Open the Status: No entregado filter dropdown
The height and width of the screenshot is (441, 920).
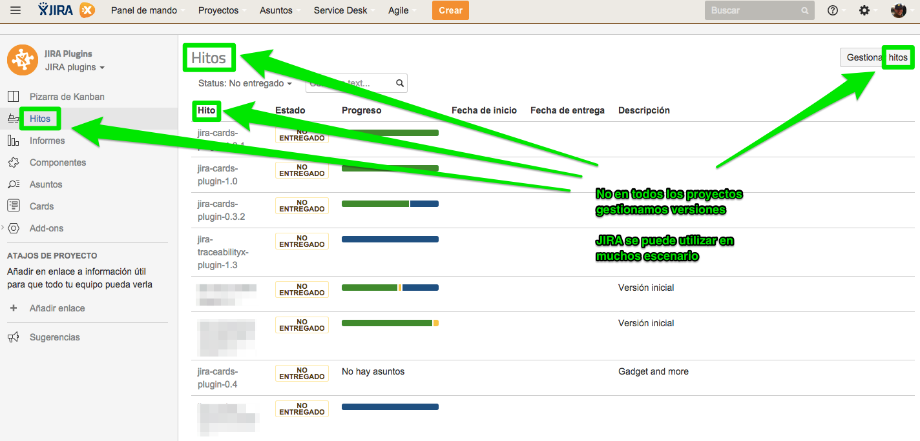coord(245,84)
